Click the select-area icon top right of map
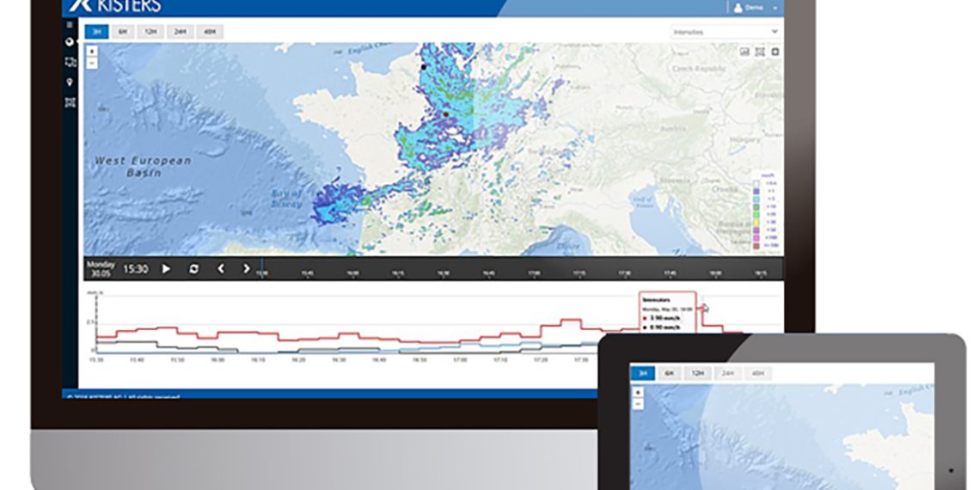Screen dimensions: 980x490 [x=760, y=52]
